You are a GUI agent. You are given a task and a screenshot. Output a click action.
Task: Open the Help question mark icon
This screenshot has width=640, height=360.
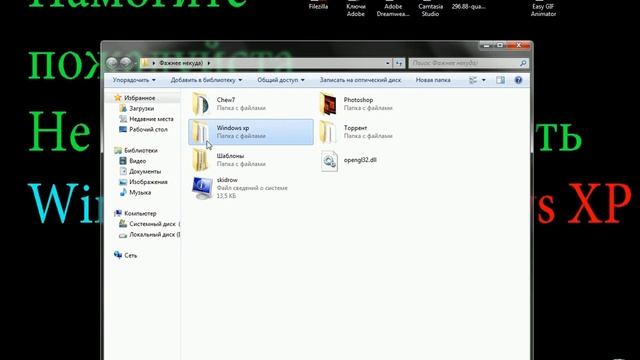pyautogui.click(x=518, y=80)
